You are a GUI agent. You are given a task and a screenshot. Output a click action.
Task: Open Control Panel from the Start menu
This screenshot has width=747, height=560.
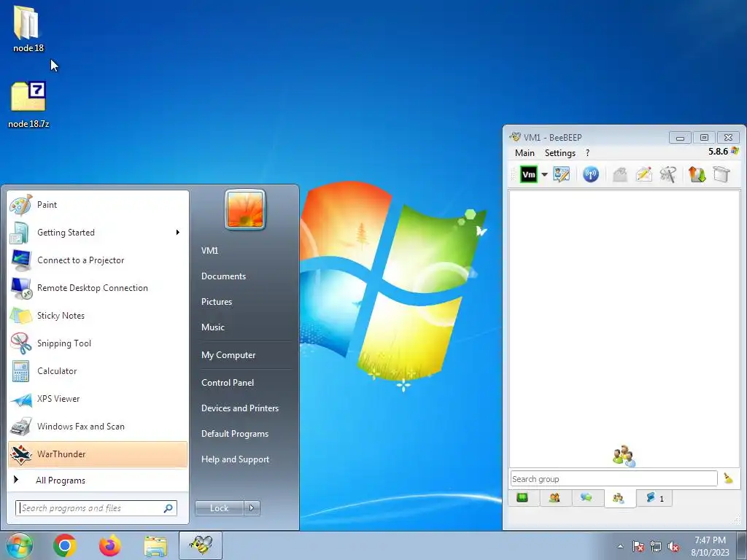(228, 383)
